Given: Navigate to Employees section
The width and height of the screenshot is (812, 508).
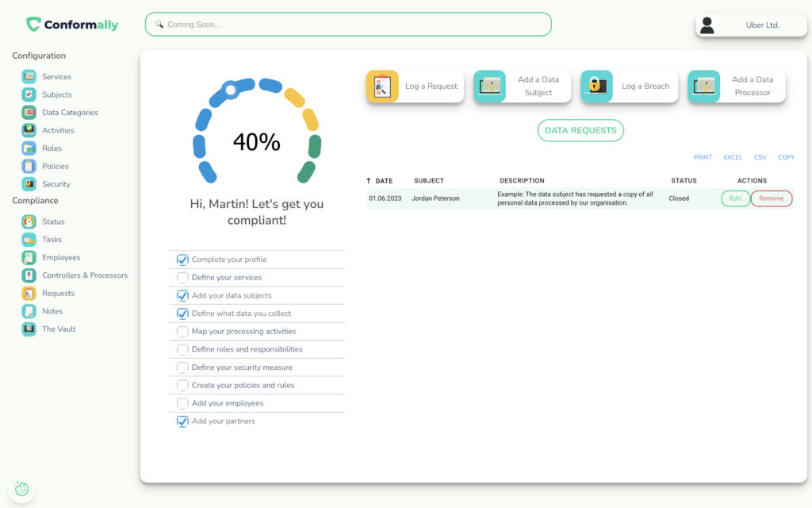Looking at the screenshot, I should point(61,258).
